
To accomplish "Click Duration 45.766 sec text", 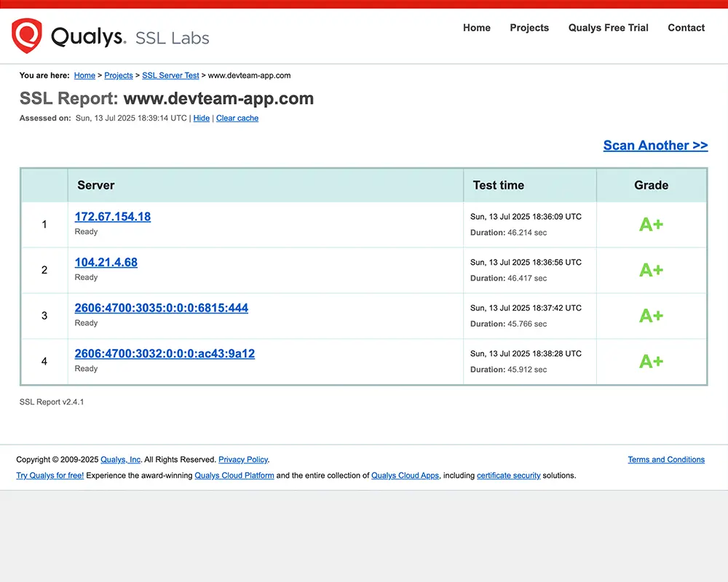I will (508, 324).
